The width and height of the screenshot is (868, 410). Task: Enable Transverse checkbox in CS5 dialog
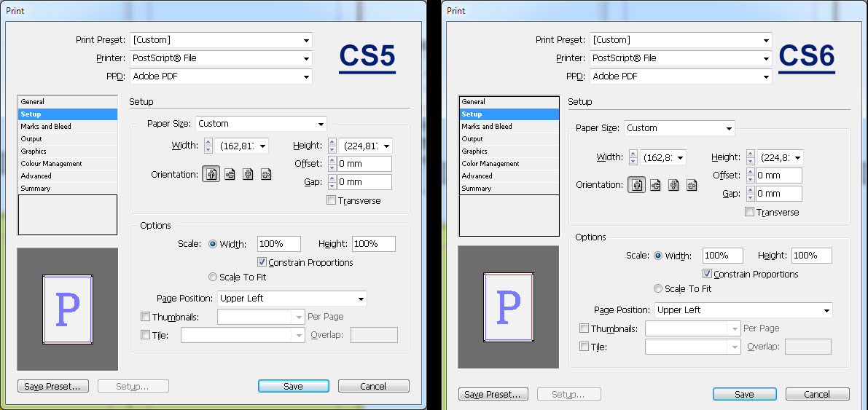tap(331, 200)
